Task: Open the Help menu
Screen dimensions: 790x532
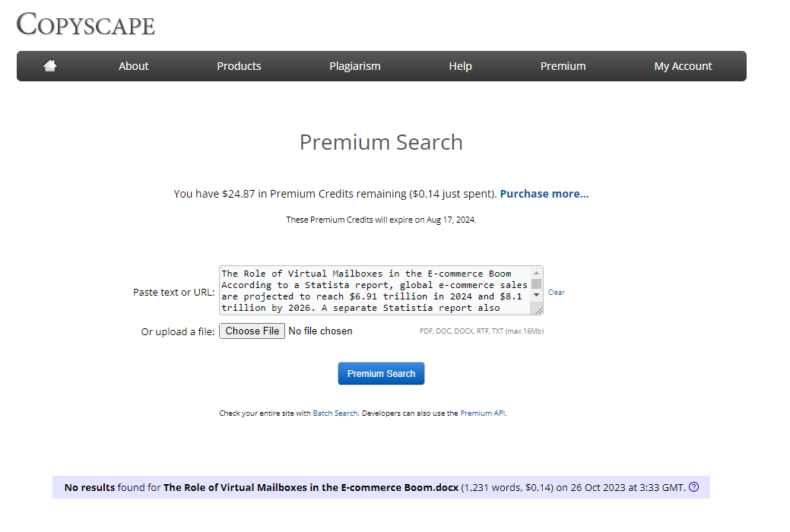Action: [460, 66]
